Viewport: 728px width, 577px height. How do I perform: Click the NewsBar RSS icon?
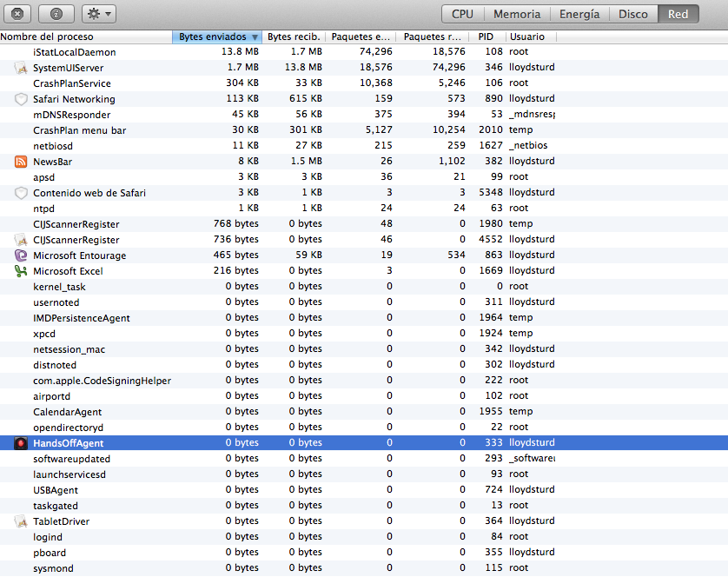click(x=21, y=162)
